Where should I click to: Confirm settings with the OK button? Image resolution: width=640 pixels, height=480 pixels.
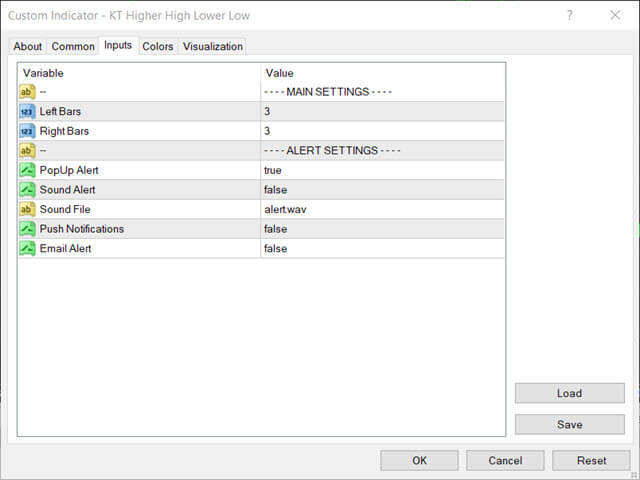tap(419, 460)
